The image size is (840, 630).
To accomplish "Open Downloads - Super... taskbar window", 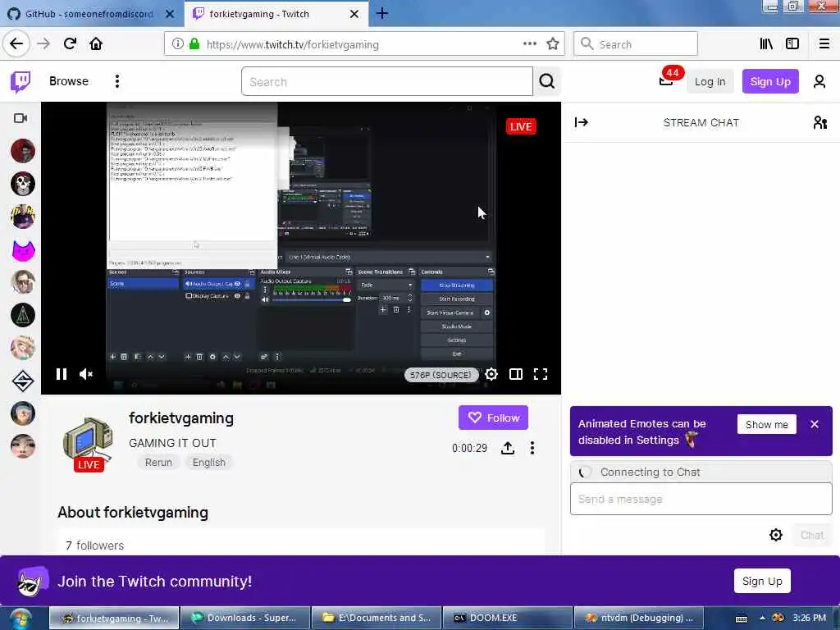I will click(x=244, y=618).
